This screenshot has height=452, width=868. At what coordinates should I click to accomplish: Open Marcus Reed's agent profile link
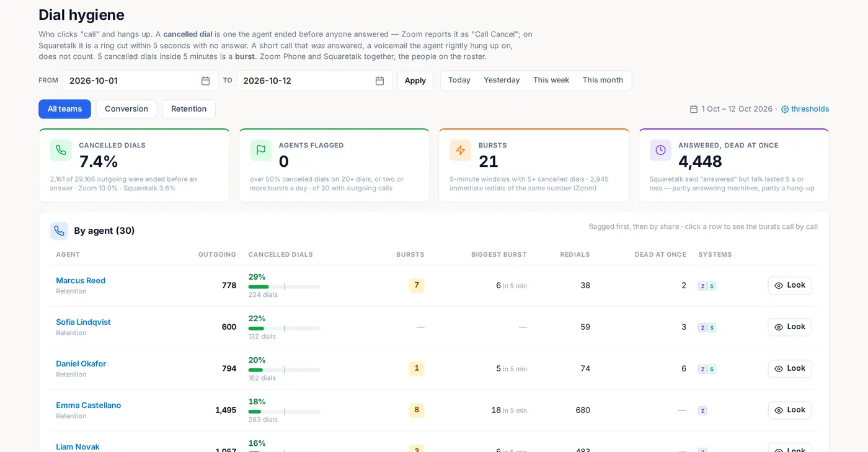[81, 281]
